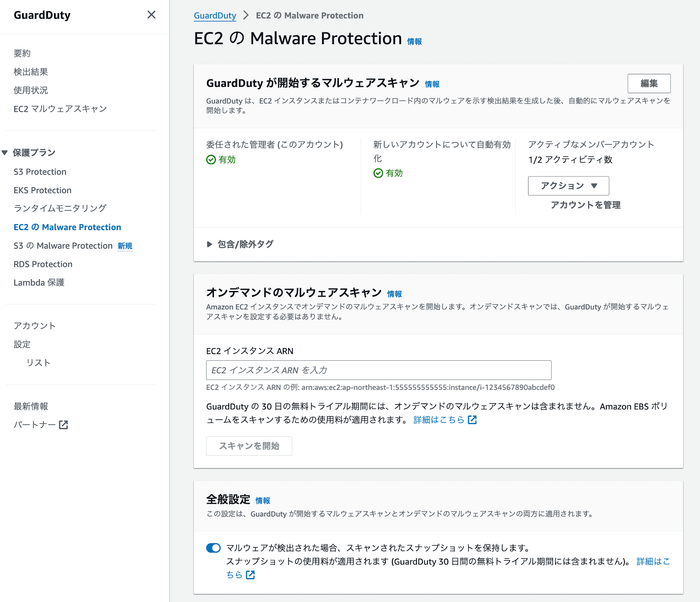This screenshot has width=700, height=602.
Task: Select EC2 の Malware Protection in sidebar
Action: pos(67,227)
